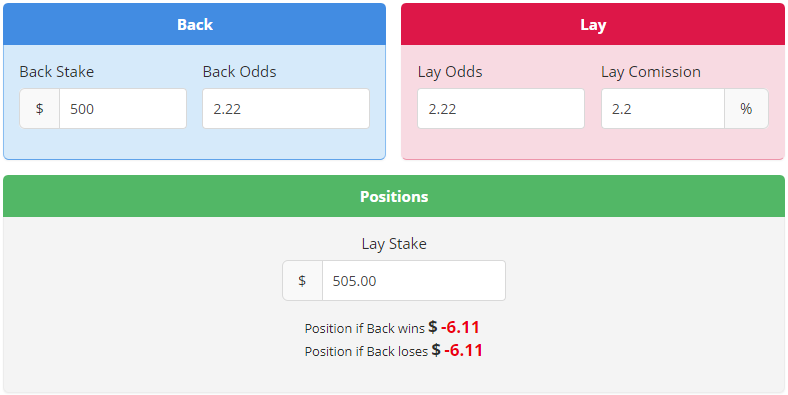Click the Back Stake label
Screen dimensions: 788x395
57,72
